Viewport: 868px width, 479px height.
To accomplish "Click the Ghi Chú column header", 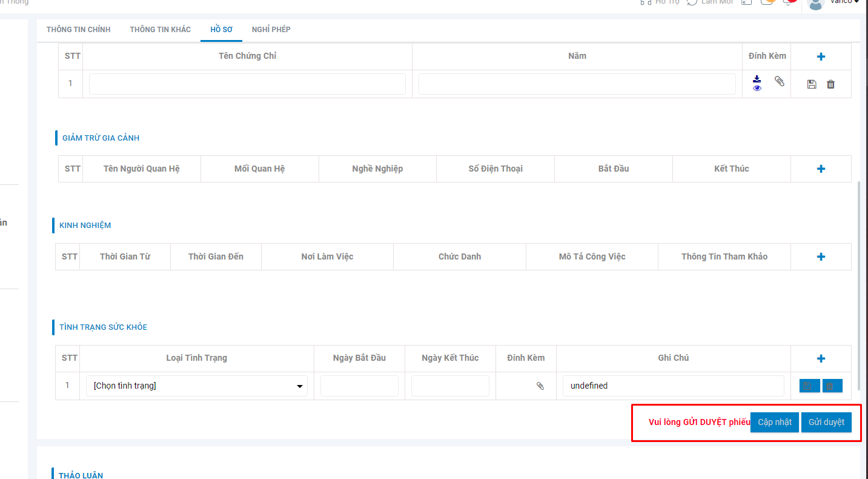I will tap(674, 358).
